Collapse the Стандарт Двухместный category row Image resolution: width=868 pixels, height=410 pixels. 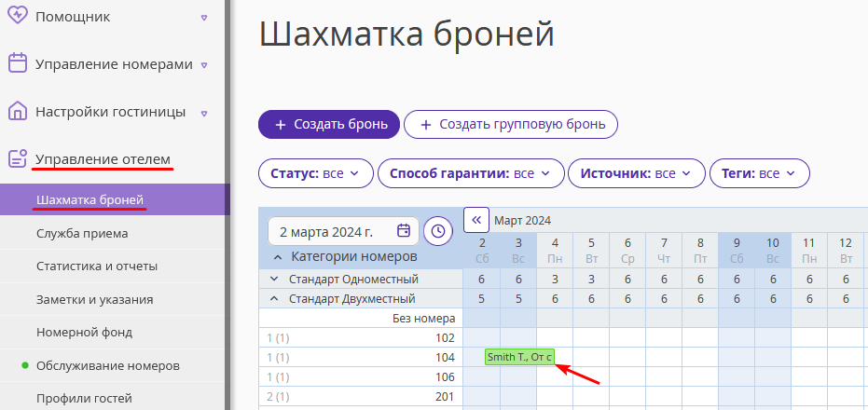pos(274,299)
